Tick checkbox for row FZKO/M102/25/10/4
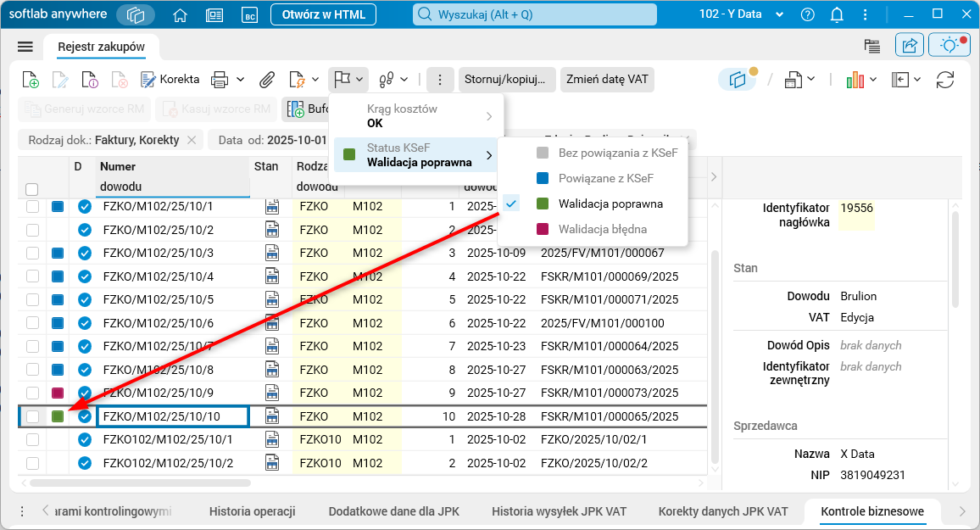Image resolution: width=980 pixels, height=530 pixels. [32, 276]
